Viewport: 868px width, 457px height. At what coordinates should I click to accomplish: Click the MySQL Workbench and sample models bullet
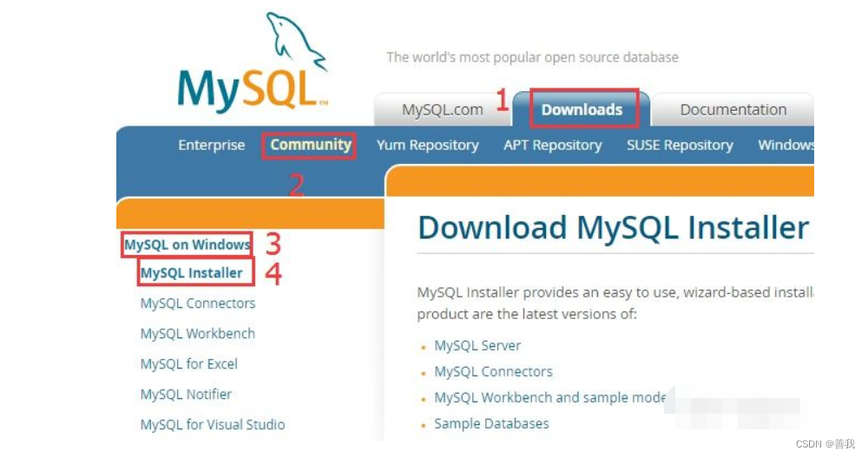[x=550, y=398]
